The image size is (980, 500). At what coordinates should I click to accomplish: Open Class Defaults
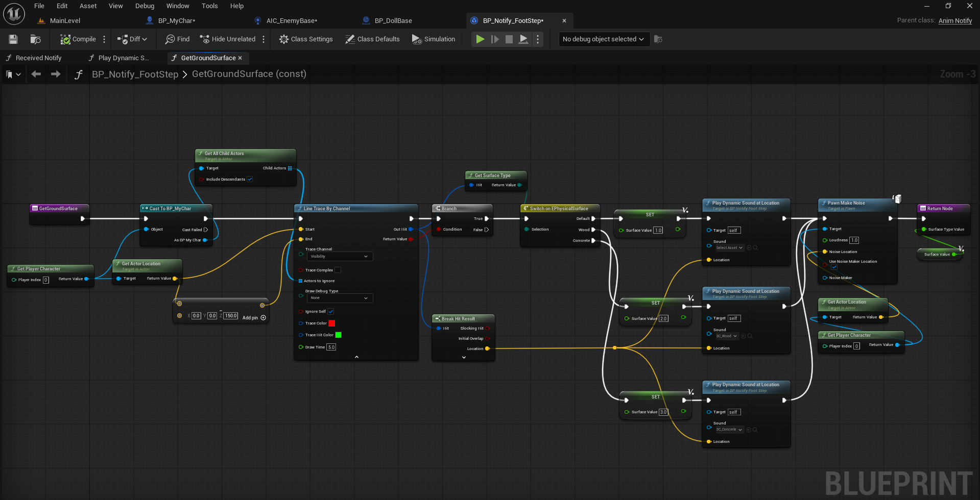pyautogui.click(x=372, y=39)
